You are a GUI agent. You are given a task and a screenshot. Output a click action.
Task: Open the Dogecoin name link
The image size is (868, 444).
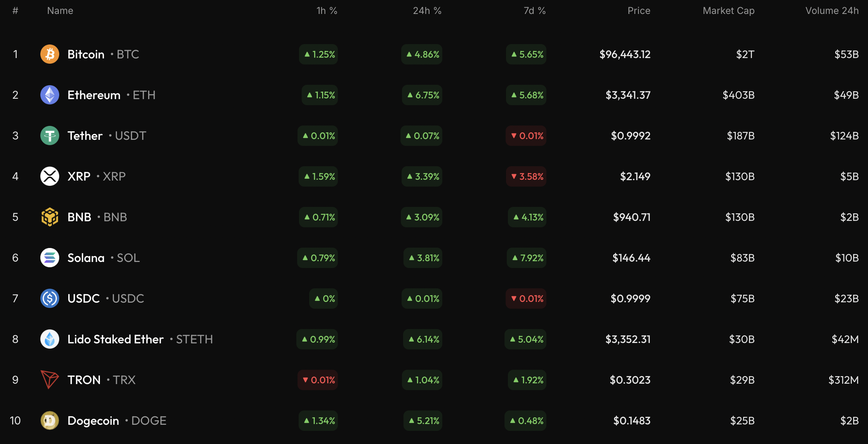(93, 421)
